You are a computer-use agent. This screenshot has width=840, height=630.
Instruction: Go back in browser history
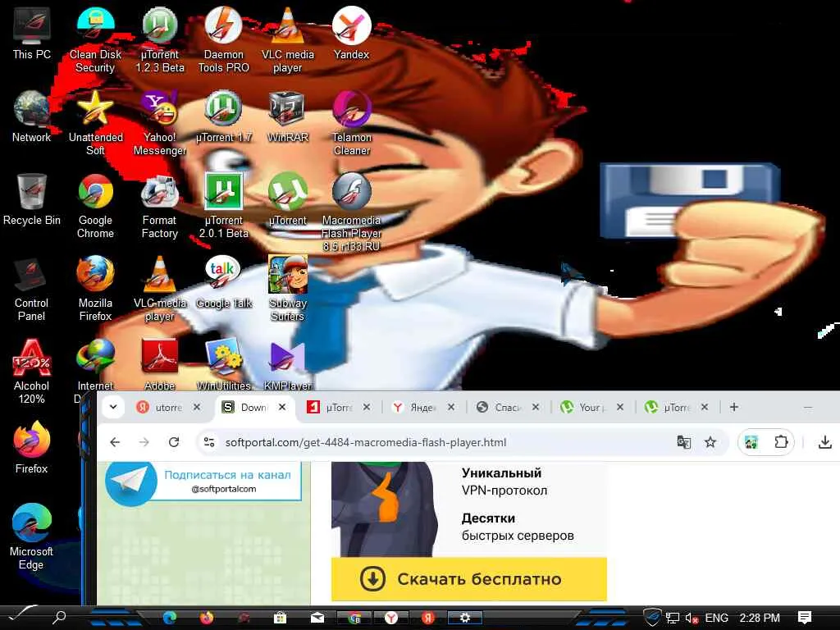click(x=115, y=442)
